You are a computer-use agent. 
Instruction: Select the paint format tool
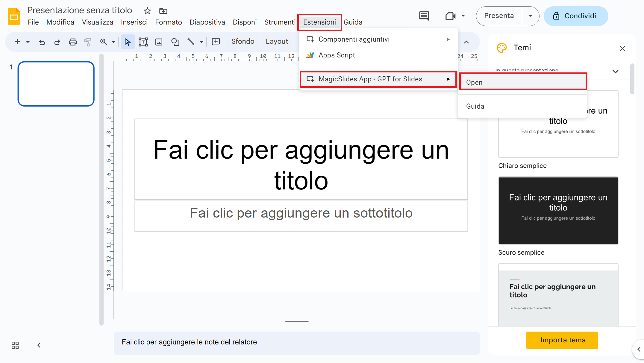point(88,42)
